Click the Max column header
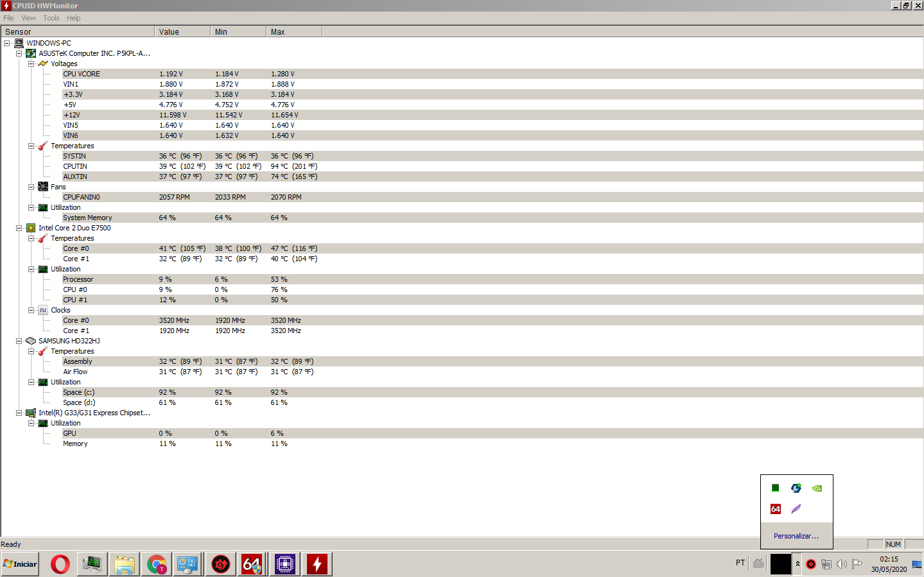This screenshot has height=577, width=924. coord(294,31)
